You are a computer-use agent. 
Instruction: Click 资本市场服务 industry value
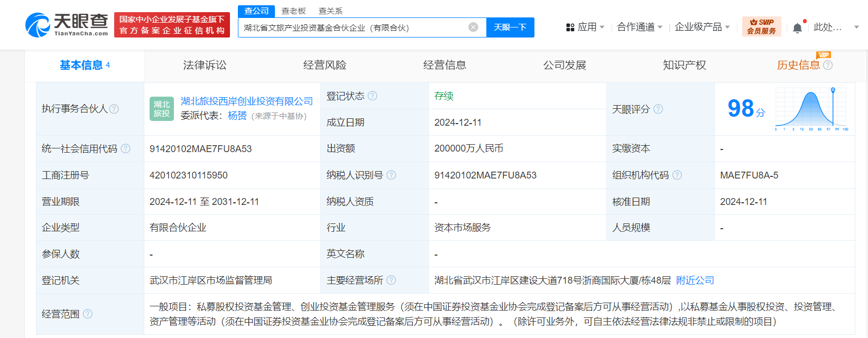463,228
